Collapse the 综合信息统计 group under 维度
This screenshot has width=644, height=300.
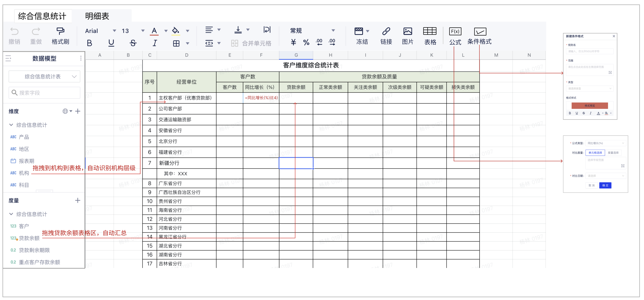11,125
